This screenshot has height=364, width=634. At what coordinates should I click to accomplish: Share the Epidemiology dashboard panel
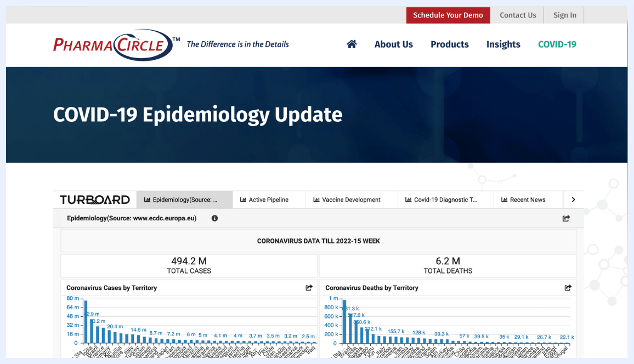pos(566,218)
